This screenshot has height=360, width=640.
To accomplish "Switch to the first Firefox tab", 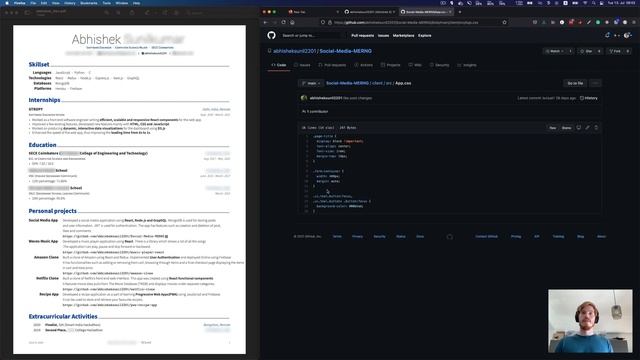I will [312, 12].
